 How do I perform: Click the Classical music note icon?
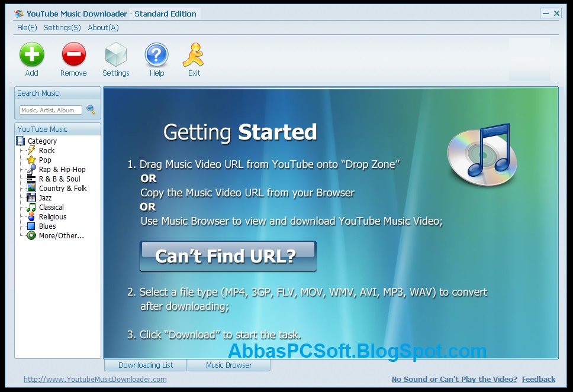click(x=31, y=208)
